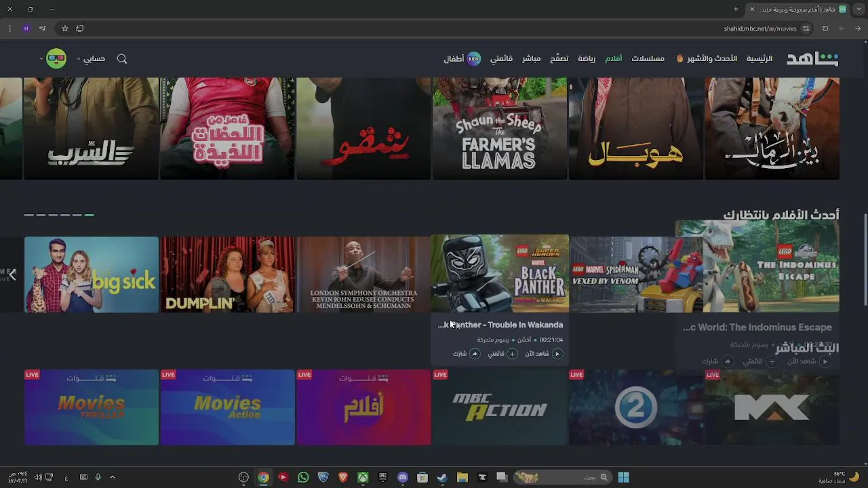Share The Indominus Escape via شارك
868x488 pixels.
717,362
